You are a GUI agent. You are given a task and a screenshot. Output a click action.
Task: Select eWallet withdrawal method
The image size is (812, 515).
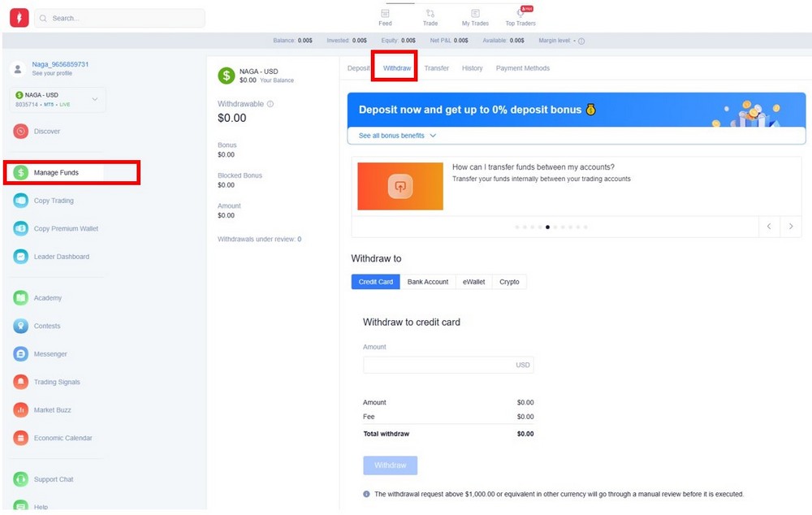pyautogui.click(x=474, y=282)
